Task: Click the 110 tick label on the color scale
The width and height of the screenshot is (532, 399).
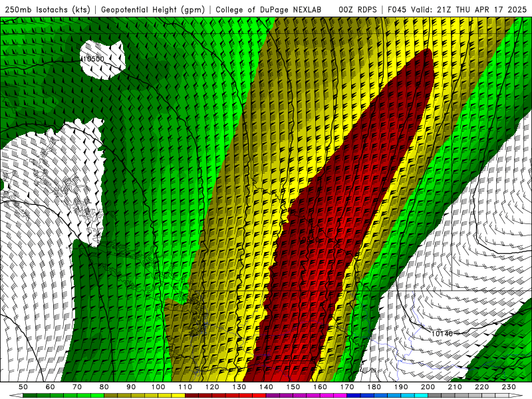Action: point(186,387)
